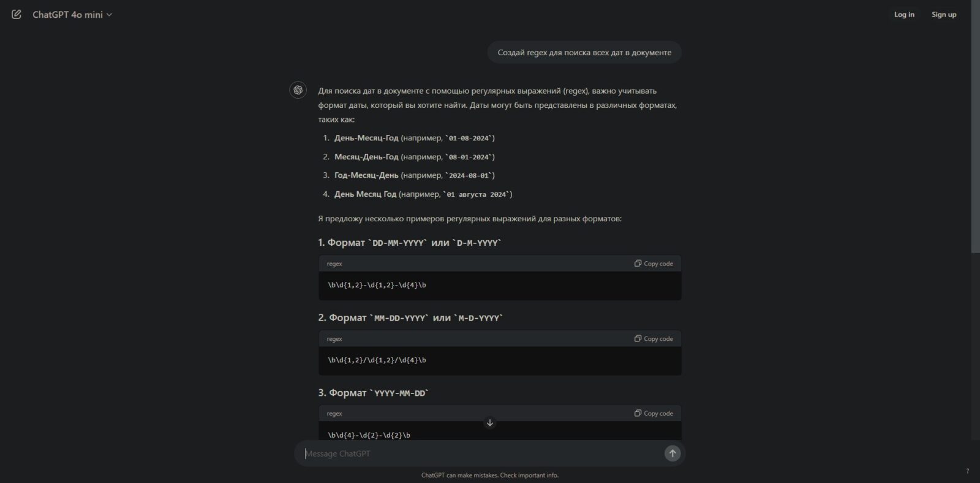Image resolution: width=980 pixels, height=483 pixels.
Task: Click the chevron next to ChatGPT 4o mini
Action: (x=110, y=15)
